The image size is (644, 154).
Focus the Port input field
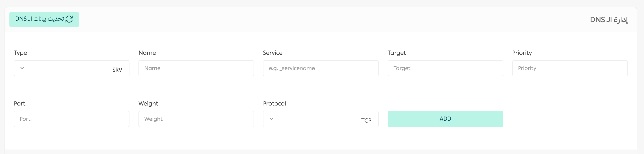pyautogui.click(x=72, y=119)
